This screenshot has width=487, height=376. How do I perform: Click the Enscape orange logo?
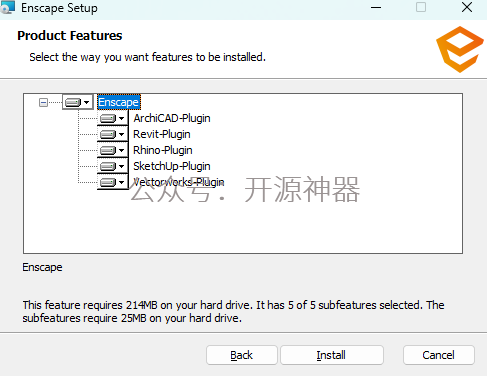click(x=460, y=49)
